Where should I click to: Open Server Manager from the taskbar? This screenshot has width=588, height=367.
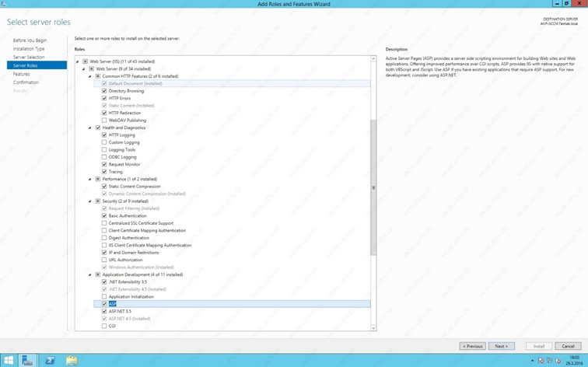click(x=27, y=360)
